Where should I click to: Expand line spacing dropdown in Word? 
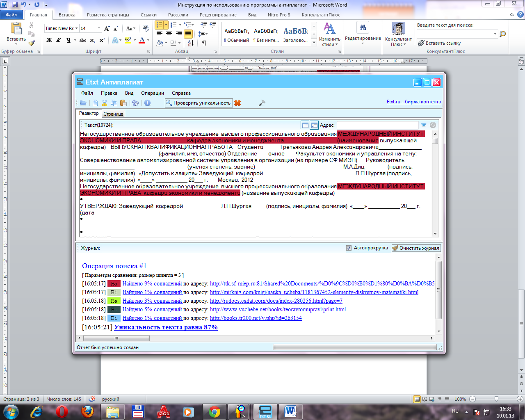pos(203,34)
